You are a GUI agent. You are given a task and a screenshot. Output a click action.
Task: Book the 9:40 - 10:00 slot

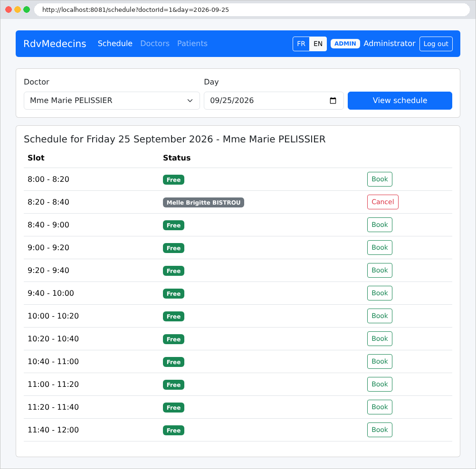[x=380, y=293]
